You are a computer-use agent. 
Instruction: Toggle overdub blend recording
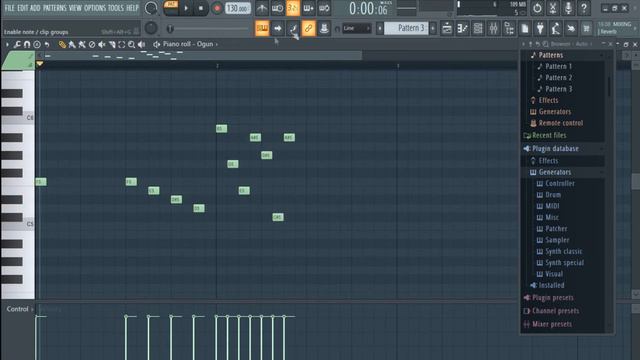(x=308, y=8)
